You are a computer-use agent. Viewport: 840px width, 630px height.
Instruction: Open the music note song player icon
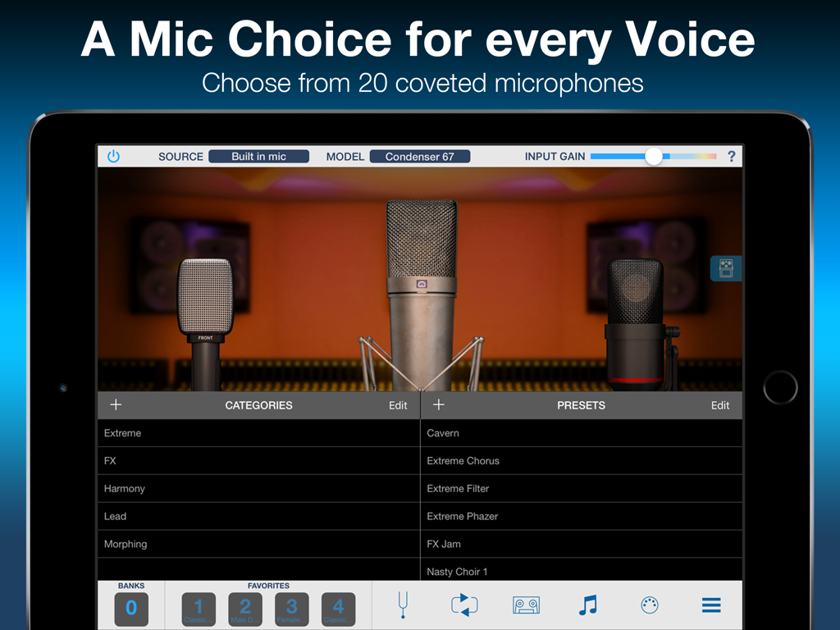pyautogui.click(x=587, y=605)
